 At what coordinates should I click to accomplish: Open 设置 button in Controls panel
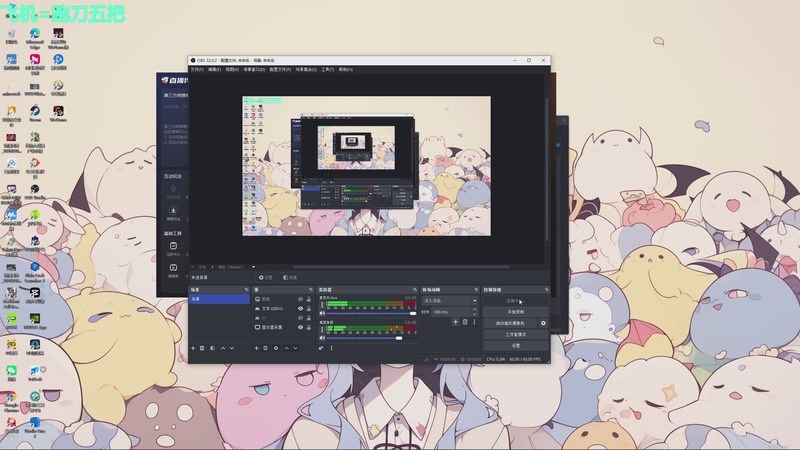click(516, 345)
